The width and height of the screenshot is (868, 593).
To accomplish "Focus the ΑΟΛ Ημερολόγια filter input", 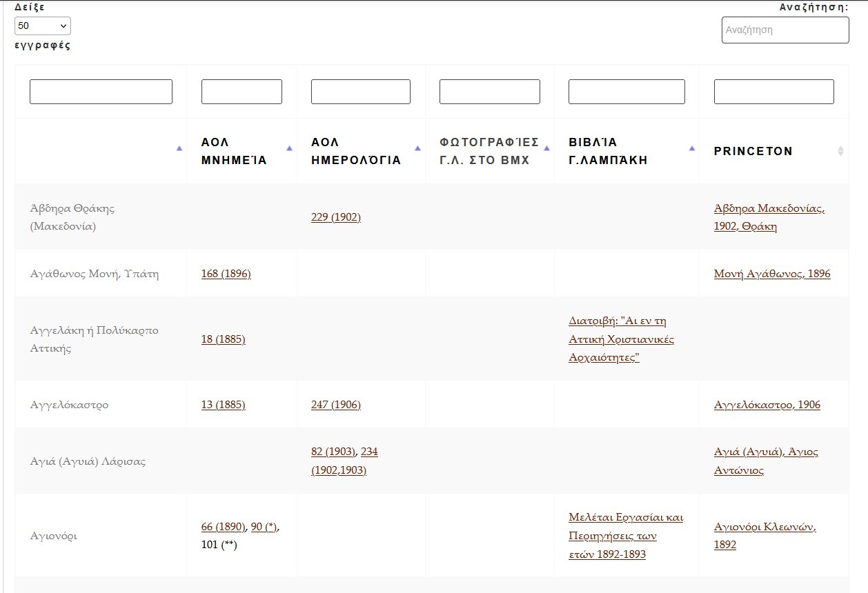I will pyautogui.click(x=360, y=92).
